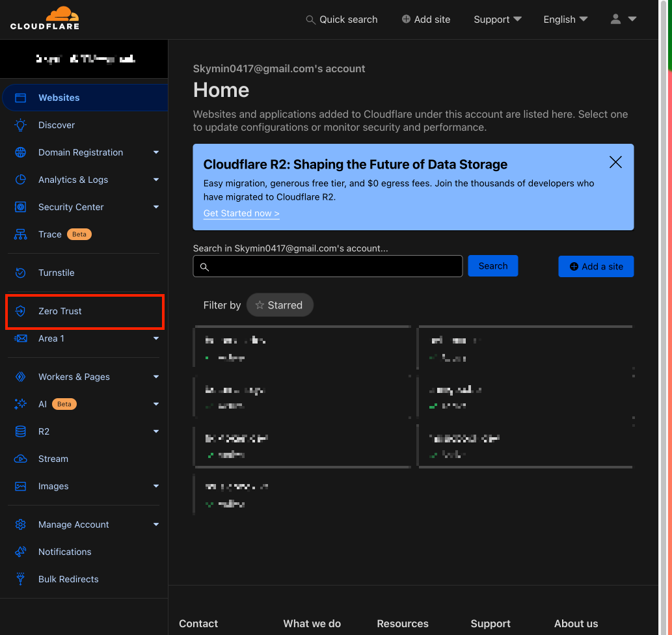
Task: Expand Area 1 submenu arrow
Action: pos(156,338)
